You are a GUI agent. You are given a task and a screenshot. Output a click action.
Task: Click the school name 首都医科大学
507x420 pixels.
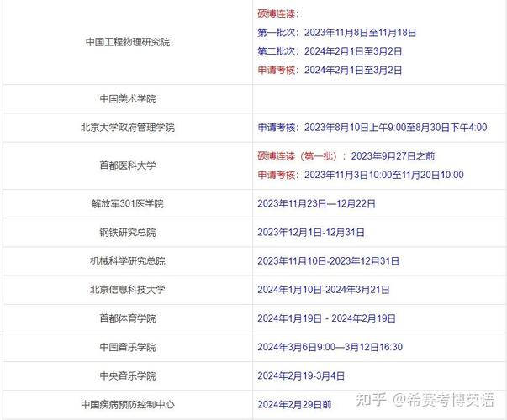[x=128, y=165]
